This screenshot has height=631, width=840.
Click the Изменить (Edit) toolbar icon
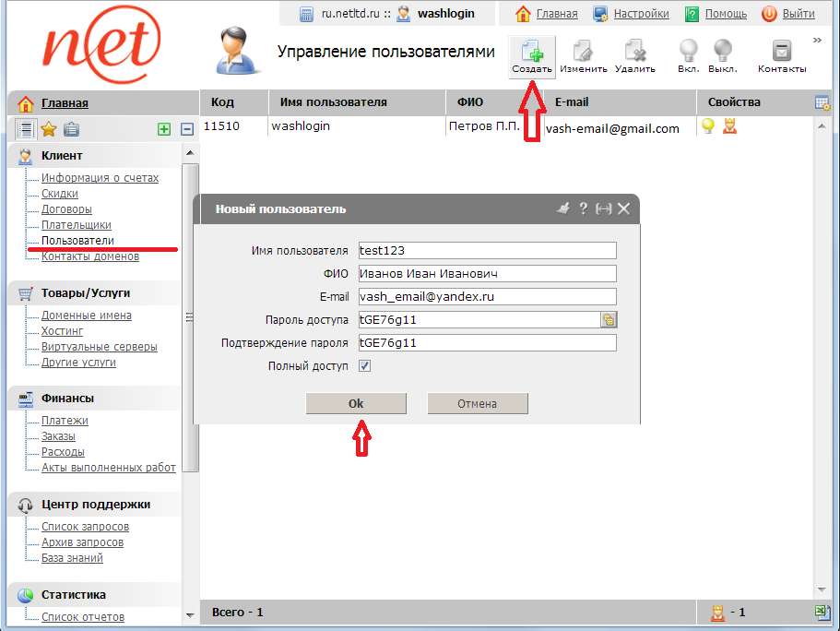point(583,54)
